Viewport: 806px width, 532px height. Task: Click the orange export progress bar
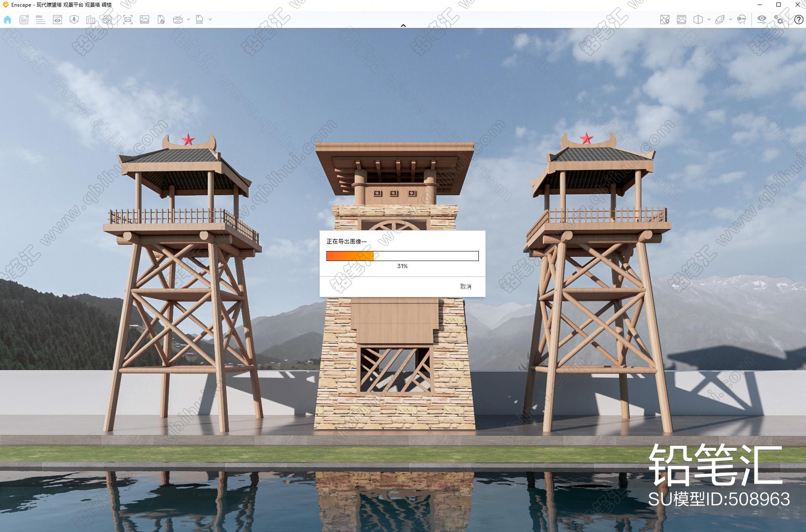(x=402, y=256)
